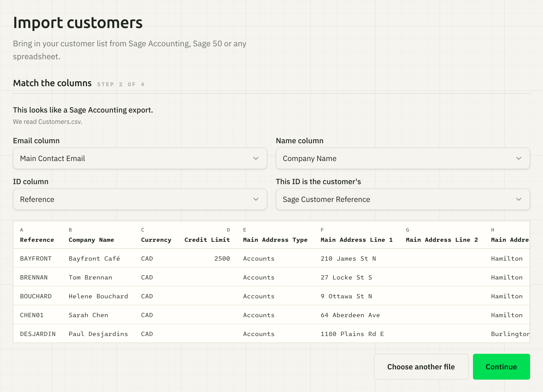Click the We read Customers.csv text
This screenshot has width=543, height=392.
[x=47, y=122]
